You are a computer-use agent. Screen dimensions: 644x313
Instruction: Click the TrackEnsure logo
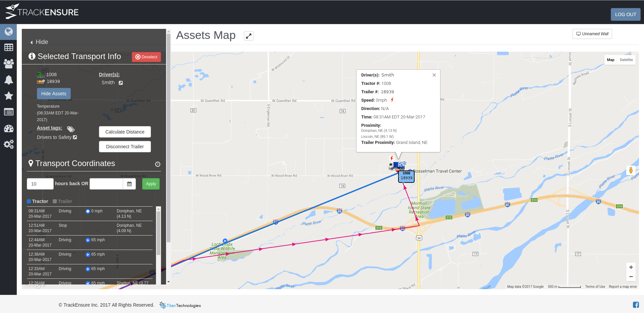pyautogui.click(x=42, y=12)
